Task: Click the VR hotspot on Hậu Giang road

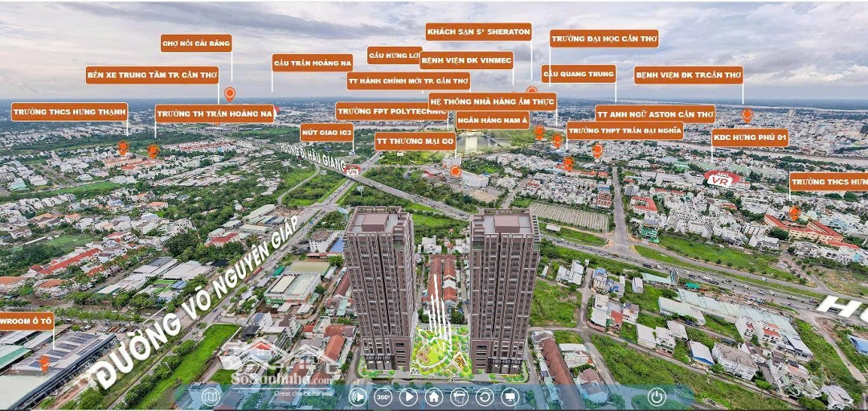Action: point(351,171)
